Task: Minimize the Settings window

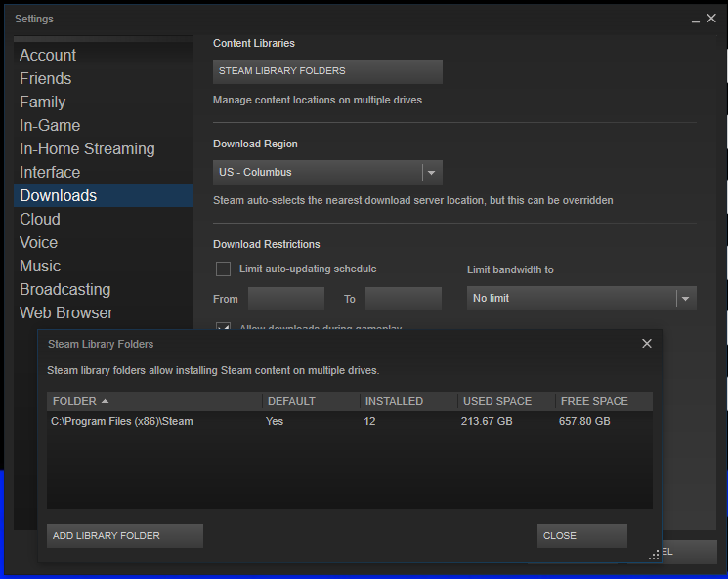Action: point(696,20)
